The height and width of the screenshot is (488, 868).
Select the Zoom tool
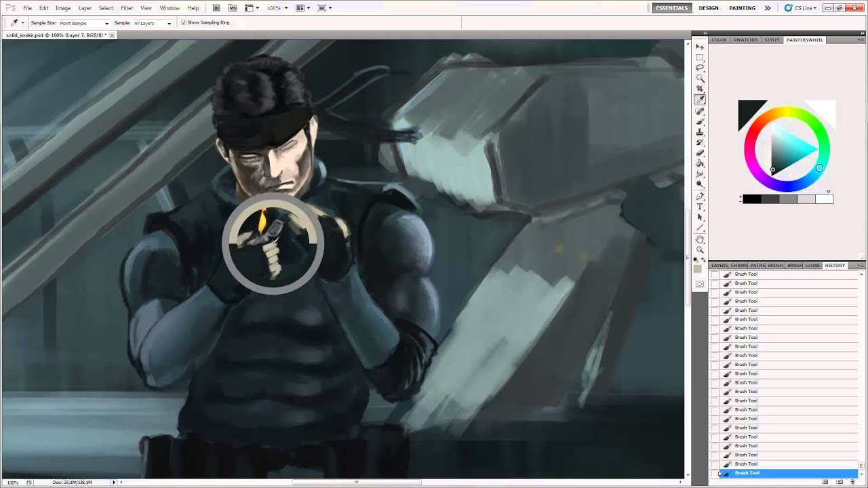(x=700, y=250)
